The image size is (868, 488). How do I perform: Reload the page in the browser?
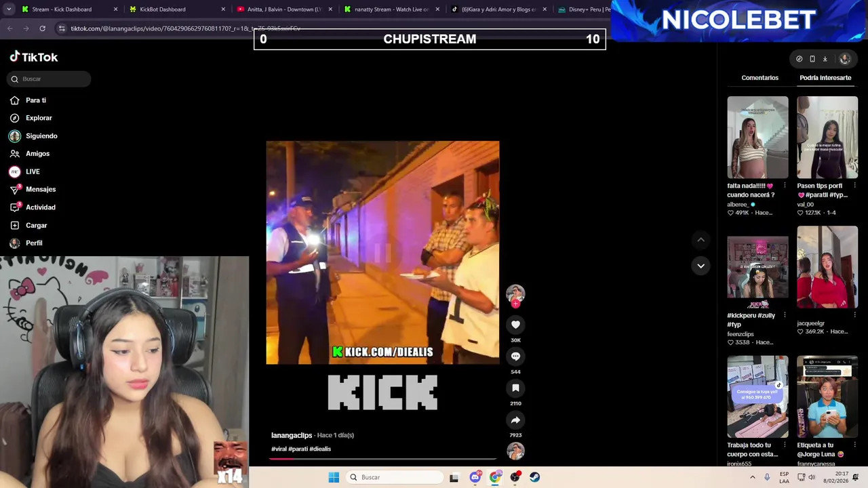tap(42, 28)
